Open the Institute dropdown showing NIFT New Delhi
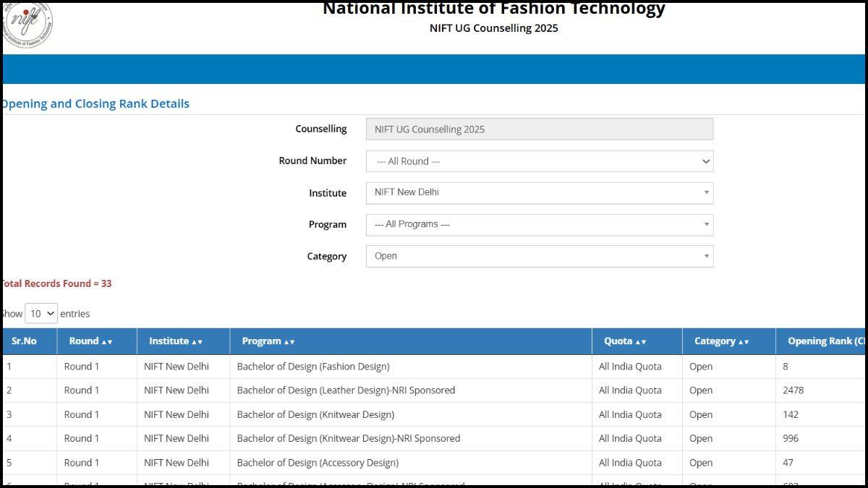 [539, 193]
